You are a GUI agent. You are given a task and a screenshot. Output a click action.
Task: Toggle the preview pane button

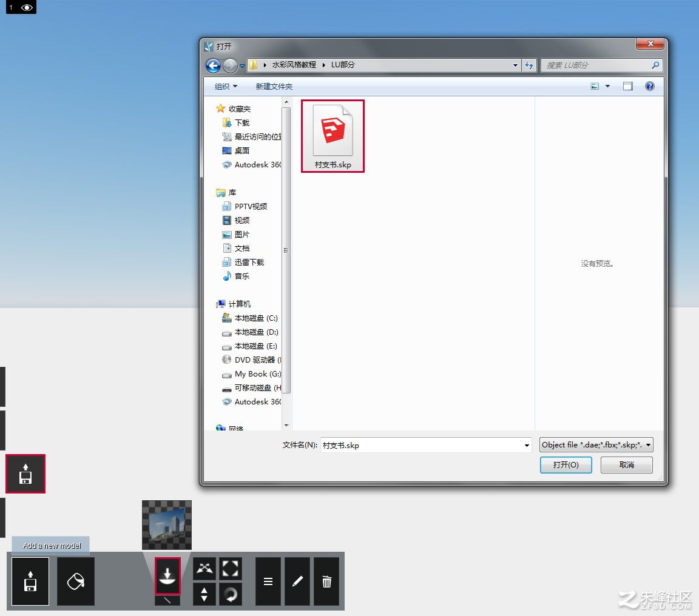pos(627,86)
